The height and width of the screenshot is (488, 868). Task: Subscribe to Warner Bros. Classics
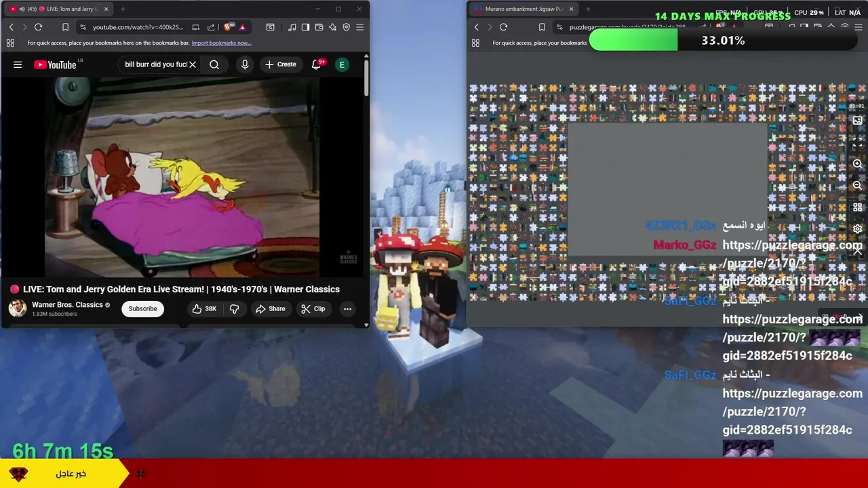tap(142, 309)
